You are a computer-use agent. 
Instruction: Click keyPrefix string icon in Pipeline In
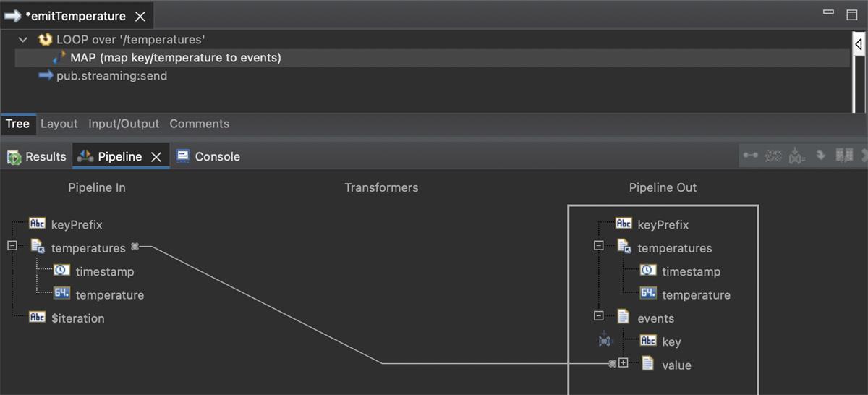click(x=38, y=224)
